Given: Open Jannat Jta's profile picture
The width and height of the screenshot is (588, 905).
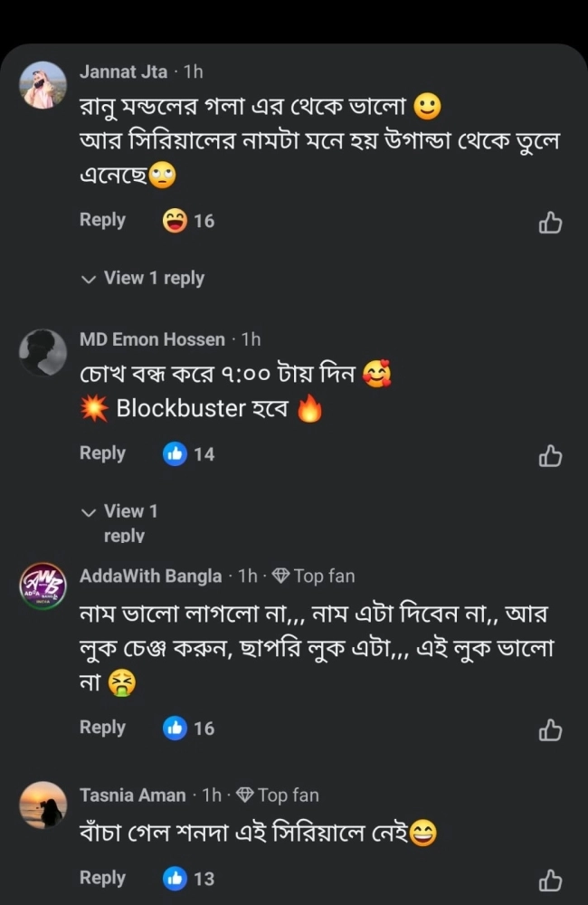Looking at the screenshot, I should [x=43, y=85].
